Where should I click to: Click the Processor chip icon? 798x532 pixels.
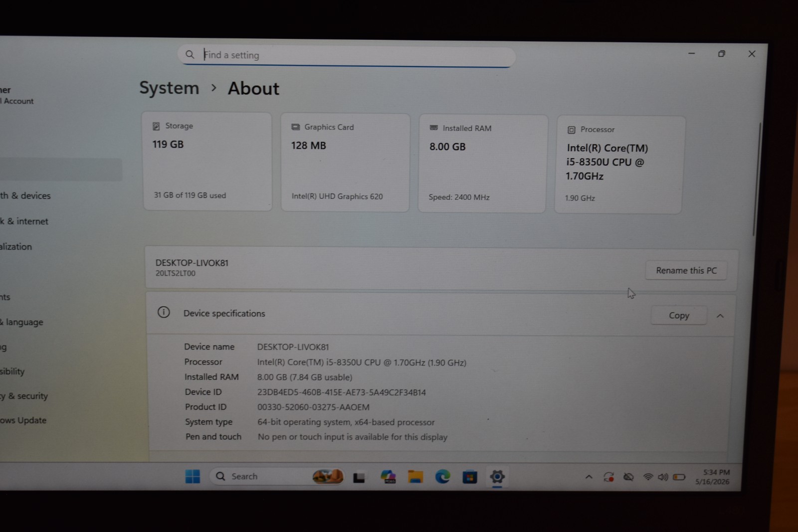pos(571,130)
